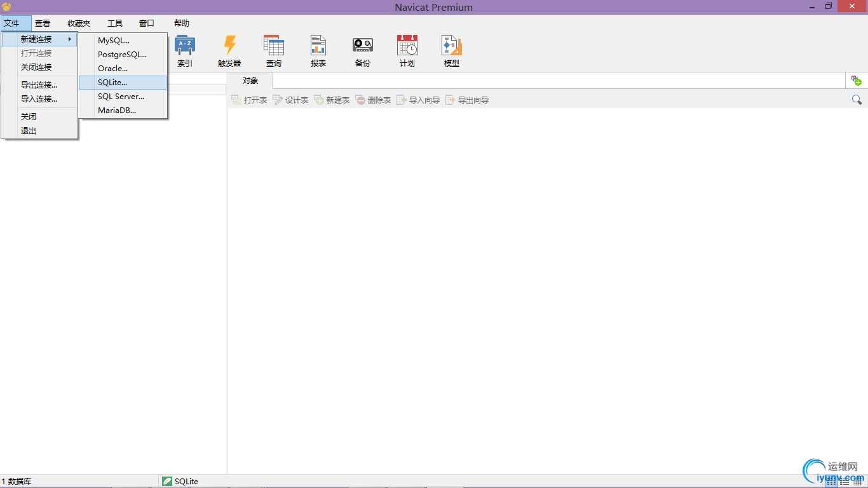
Task: Choose 关闭连接 from the File menu
Action: (39, 67)
